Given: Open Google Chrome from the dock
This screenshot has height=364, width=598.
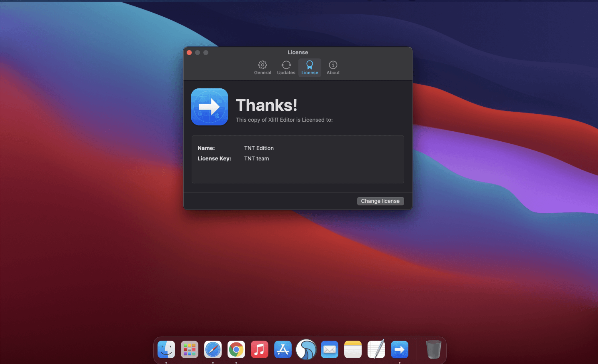Looking at the screenshot, I should pyautogui.click(x=236, y=349).
